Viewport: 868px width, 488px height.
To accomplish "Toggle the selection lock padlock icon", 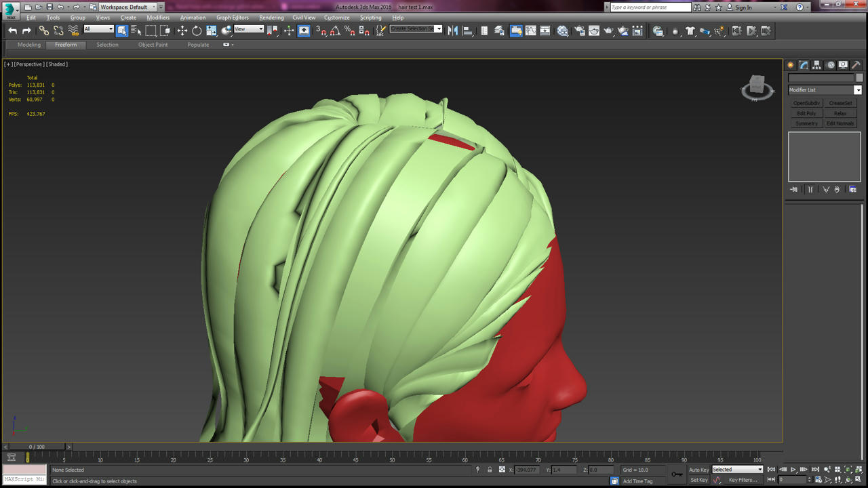I will [x=490, y=470].
